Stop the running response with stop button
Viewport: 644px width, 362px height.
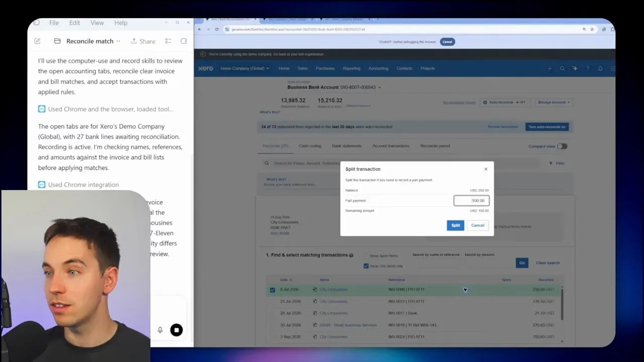click(x=176, y=330)
